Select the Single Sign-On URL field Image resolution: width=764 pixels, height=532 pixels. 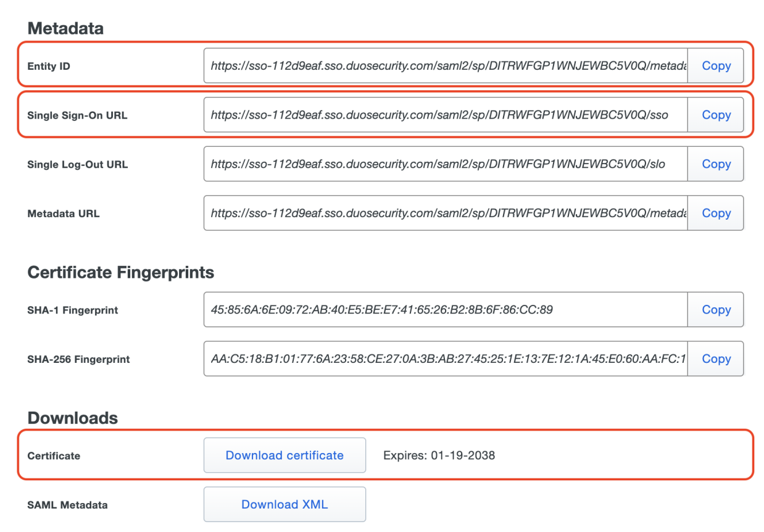[x=446, y=115]
